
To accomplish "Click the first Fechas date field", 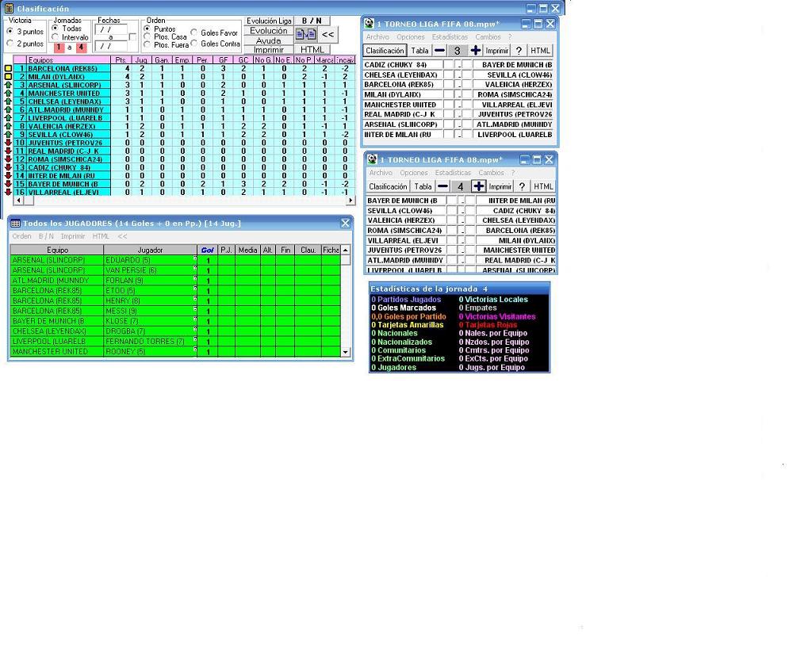I will coord(111,30).
